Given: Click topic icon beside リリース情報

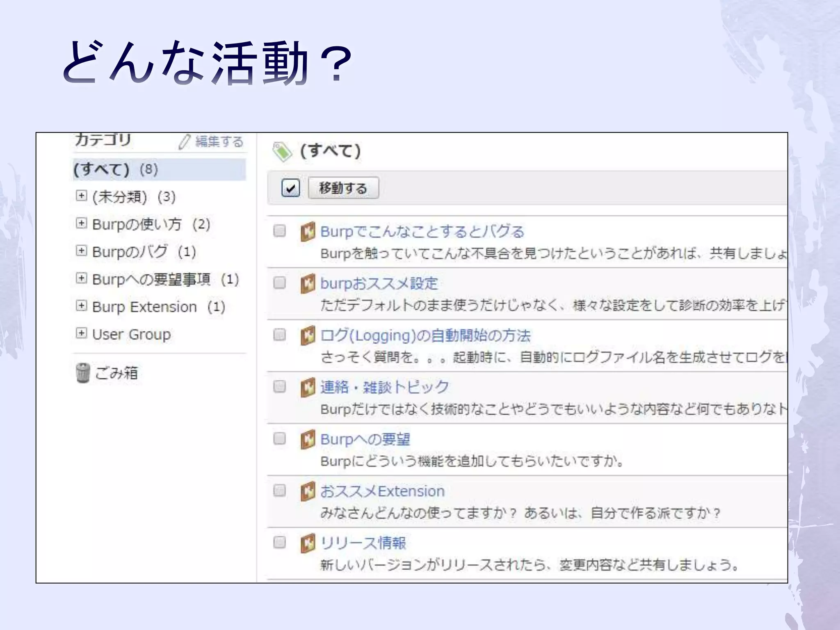Looking at the screenshot, I should click(x=308, y=543).
